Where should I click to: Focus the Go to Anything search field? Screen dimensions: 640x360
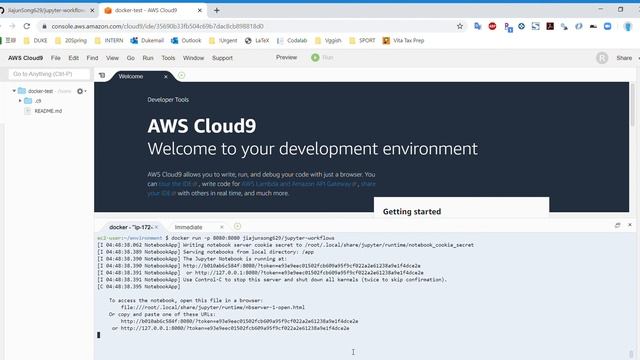49,74
